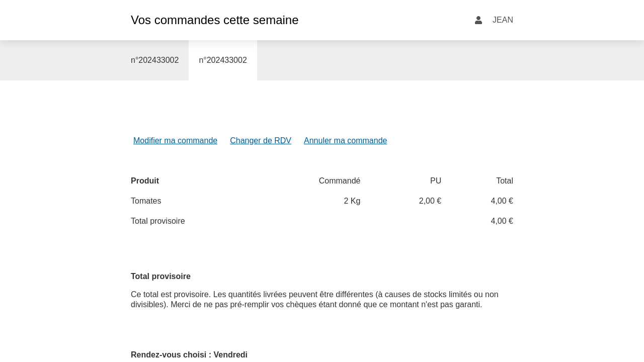
Task: Click the bold Total provisoire section heading
Action: pyautogui.click(x=160, y=277)
